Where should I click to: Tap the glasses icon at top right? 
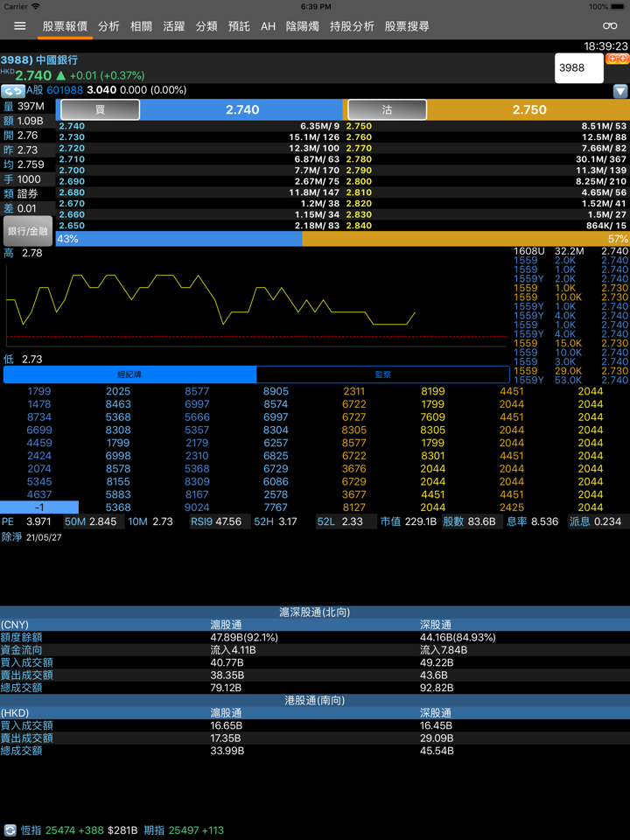(x=610, y=26)
